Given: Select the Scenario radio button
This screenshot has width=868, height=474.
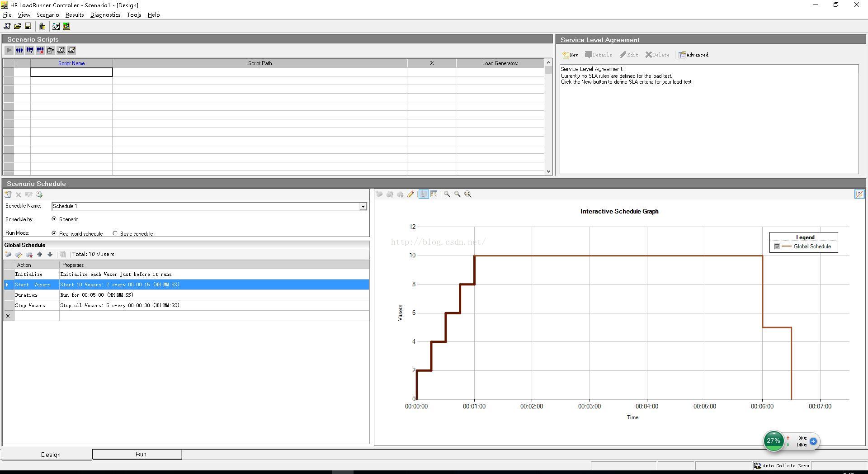Looking at the screenshot, I should point(54,219).
